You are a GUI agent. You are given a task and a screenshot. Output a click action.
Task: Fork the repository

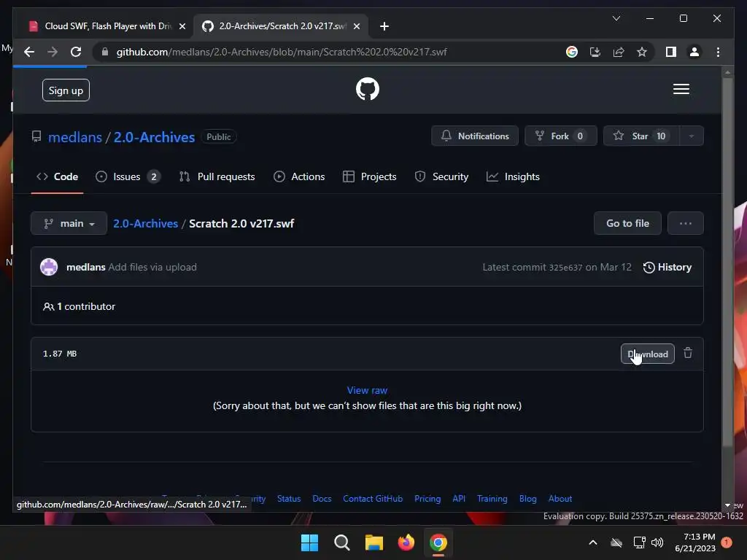click(x=561, y=136)
